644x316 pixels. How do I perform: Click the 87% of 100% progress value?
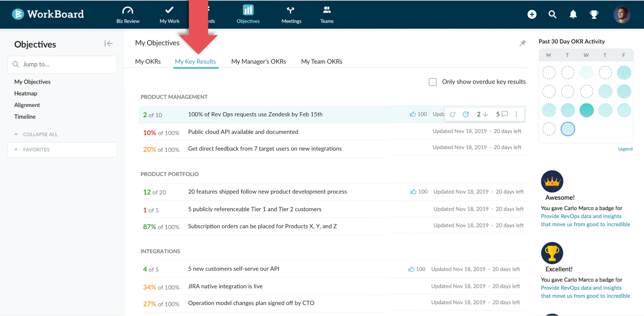pos(161,227)
